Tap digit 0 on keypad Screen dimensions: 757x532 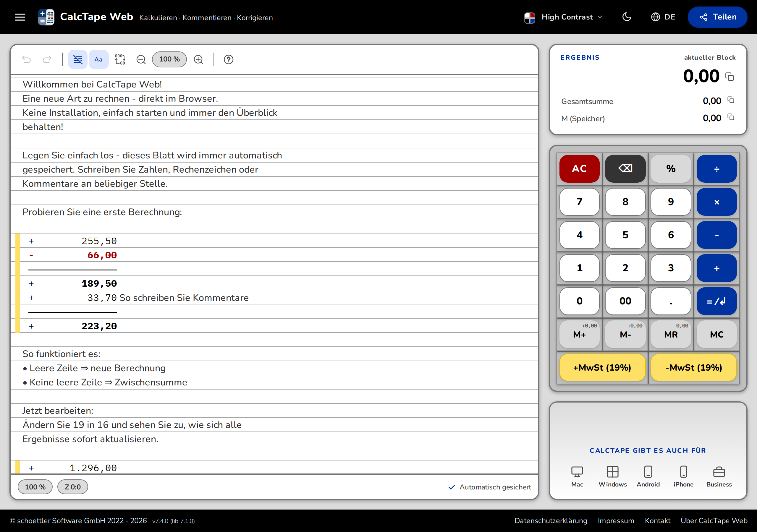coord(579,301)
